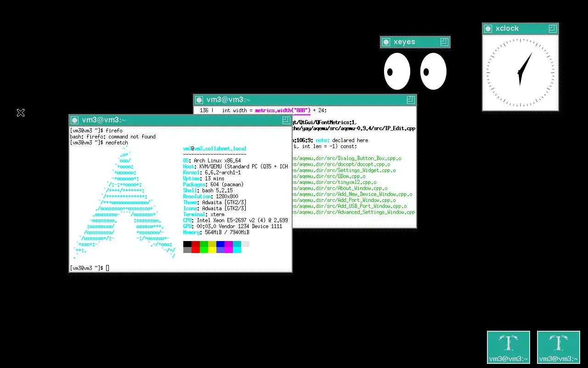This screenshot has height=368, width=588.
Task: Click the Advanced_Settings_Window.cpp.o build line
Action: [x=354, y=212]
